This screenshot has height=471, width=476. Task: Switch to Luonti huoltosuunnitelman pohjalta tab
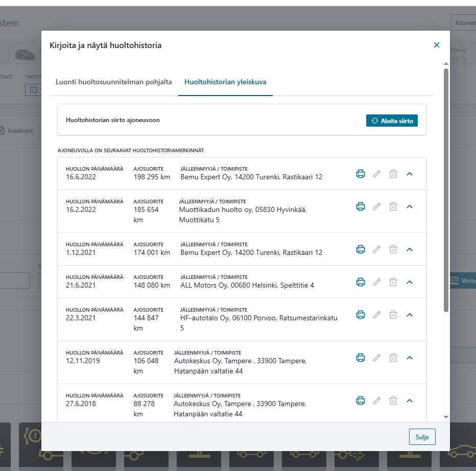[x=113, y=82]
